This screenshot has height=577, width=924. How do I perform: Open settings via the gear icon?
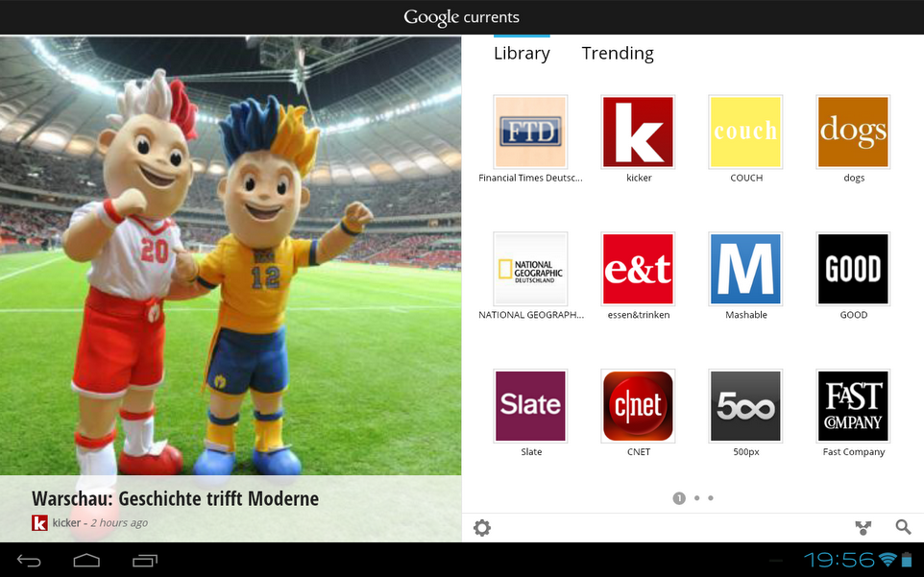[482, 527]
